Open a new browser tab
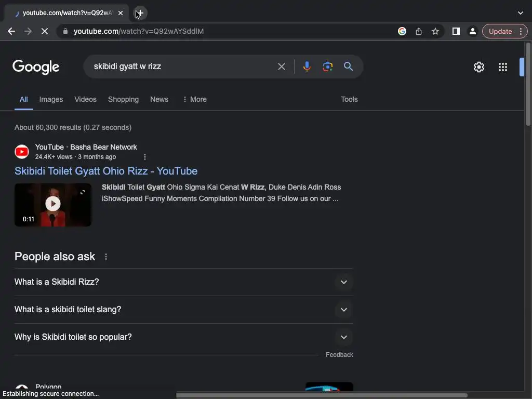The height and width of the screenshot is (399, 532). click(140, 13)
